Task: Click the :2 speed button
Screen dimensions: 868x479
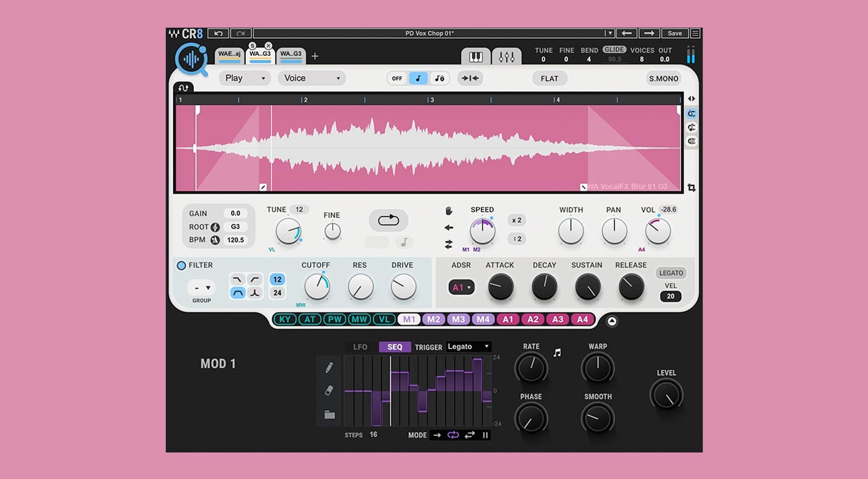Action: click(x=517, y=239)
